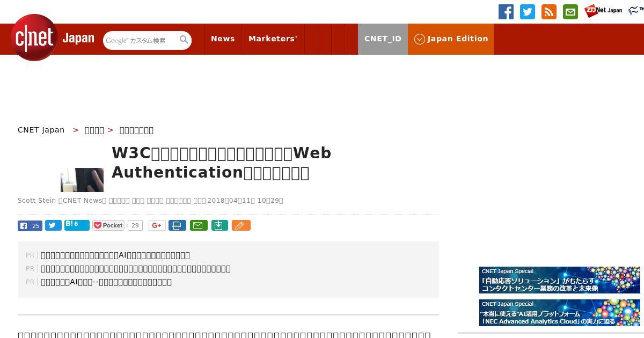Screen dimensions: 644x338
Task: Click the teal download save icon
Action: [x=219, y=225]
